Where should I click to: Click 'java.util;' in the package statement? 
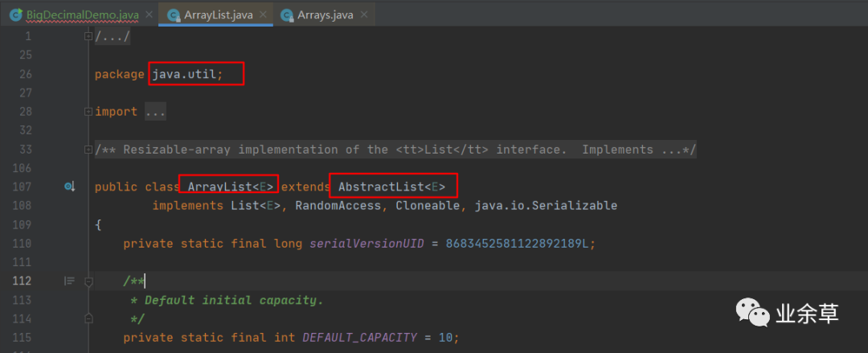187,74
